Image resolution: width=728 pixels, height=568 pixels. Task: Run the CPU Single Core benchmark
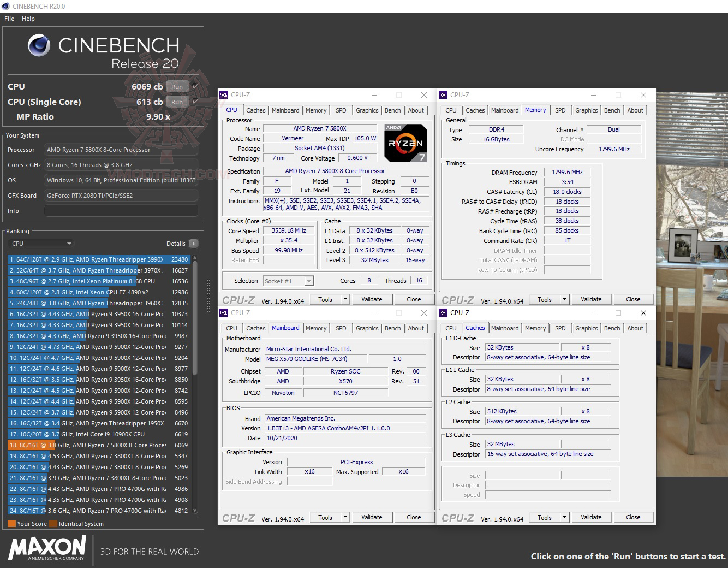click(177, 102)
